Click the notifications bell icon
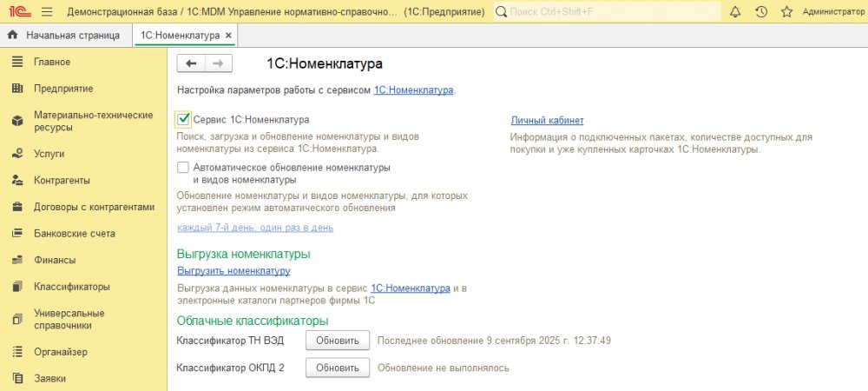The height and width of the screenshot is (391, 868). [735, 12]
